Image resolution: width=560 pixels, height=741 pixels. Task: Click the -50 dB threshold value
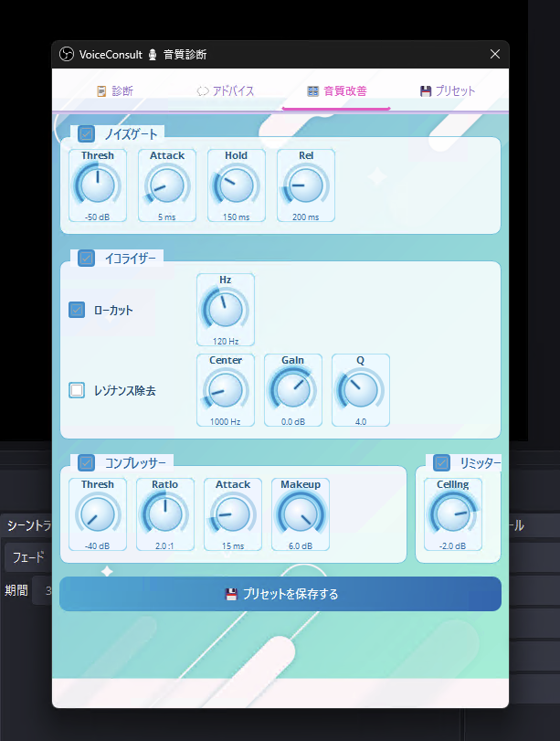98,217
